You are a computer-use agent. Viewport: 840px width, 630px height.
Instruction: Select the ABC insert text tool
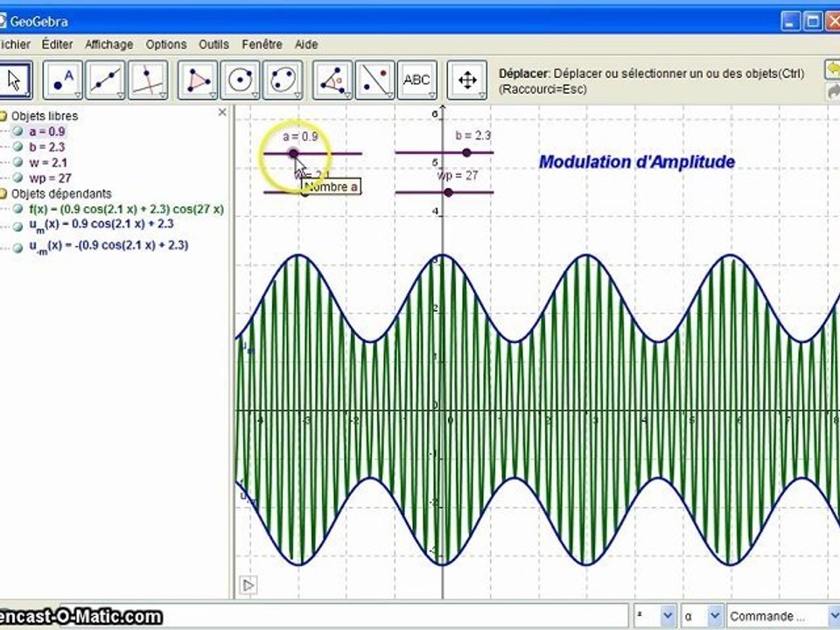pyautogui.click(x=417, y=80)
